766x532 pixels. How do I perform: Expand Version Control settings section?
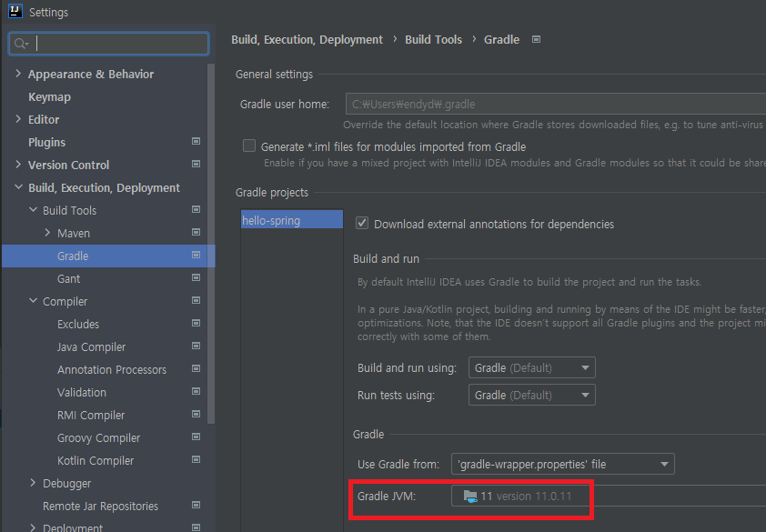point(18,164)
